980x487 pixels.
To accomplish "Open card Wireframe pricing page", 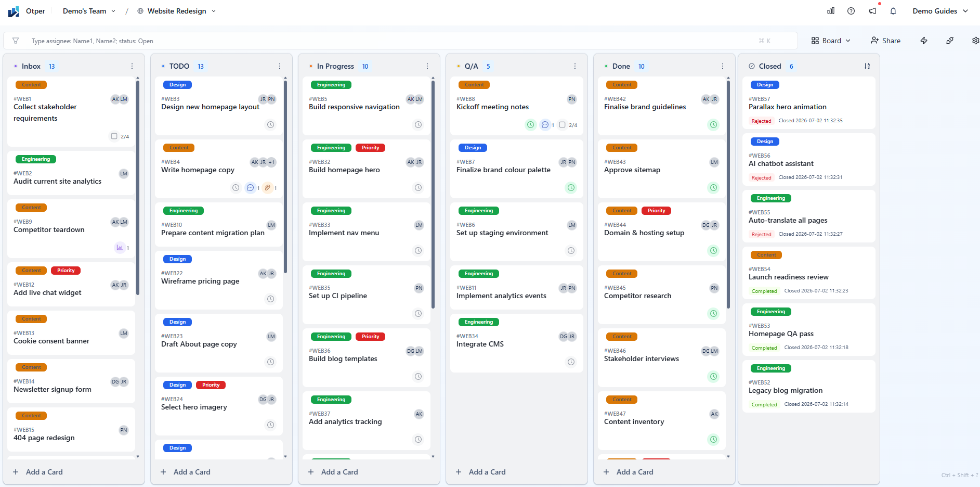I will (x=219, y=280).
